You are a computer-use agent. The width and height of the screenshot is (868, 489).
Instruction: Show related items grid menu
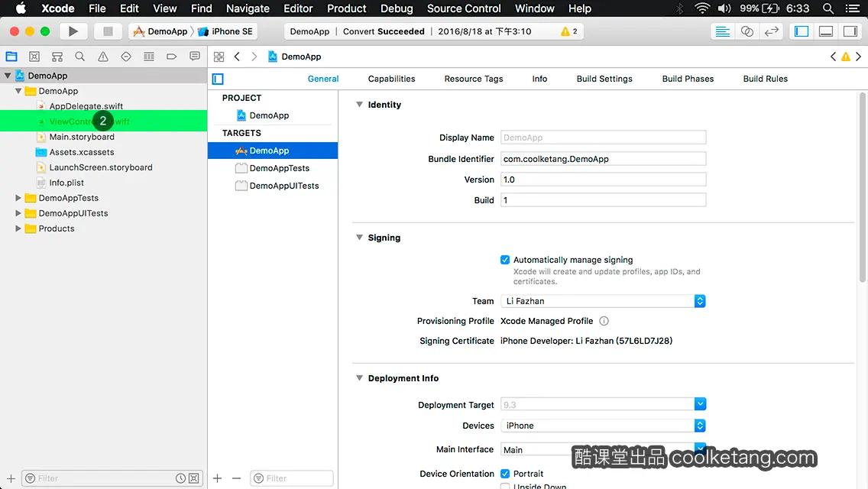[x=219, y=57]
